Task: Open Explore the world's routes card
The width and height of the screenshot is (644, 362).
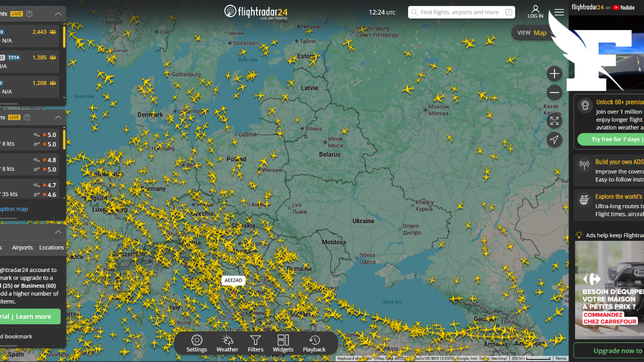Action: click(609, 205)
